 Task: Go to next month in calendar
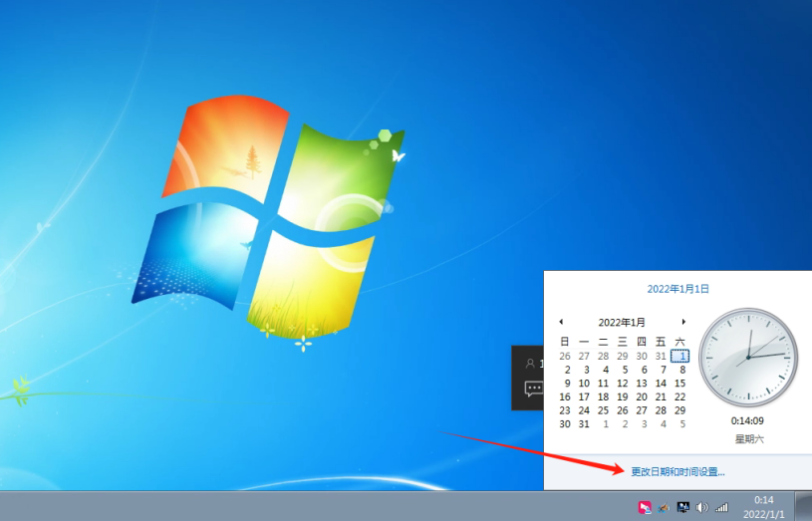[683, 322]
